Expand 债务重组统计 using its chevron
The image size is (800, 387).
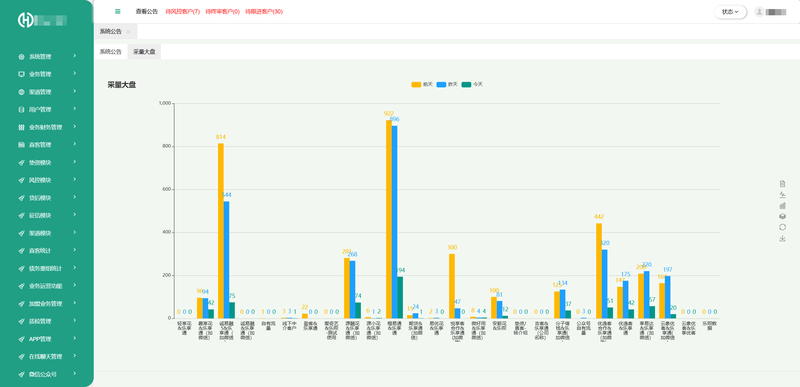click(74, 268)
